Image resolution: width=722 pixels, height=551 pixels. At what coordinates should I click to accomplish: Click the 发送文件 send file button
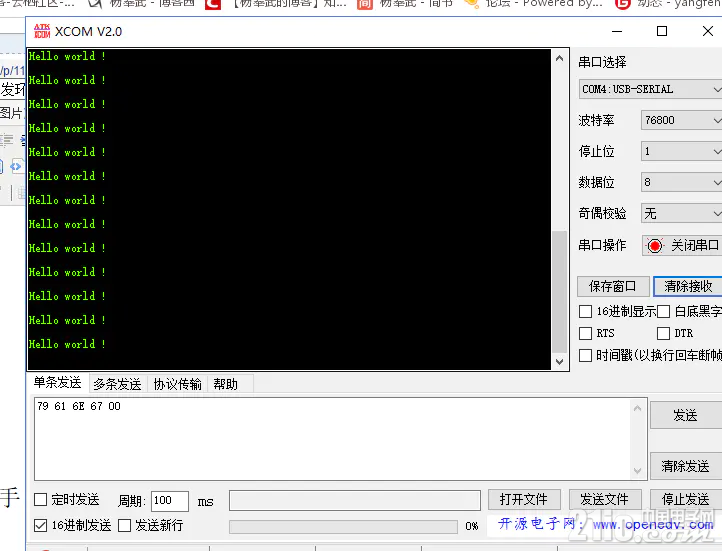click(605, 499)
